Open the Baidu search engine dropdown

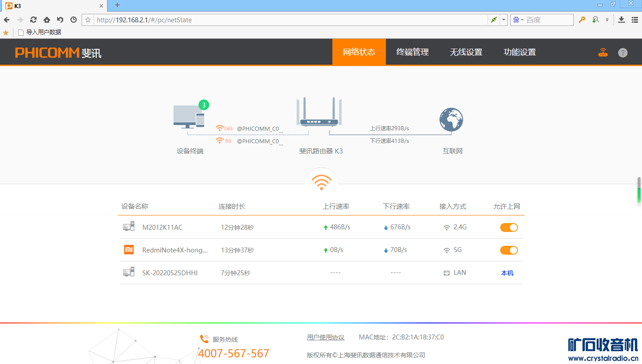(x=518, y=20)
